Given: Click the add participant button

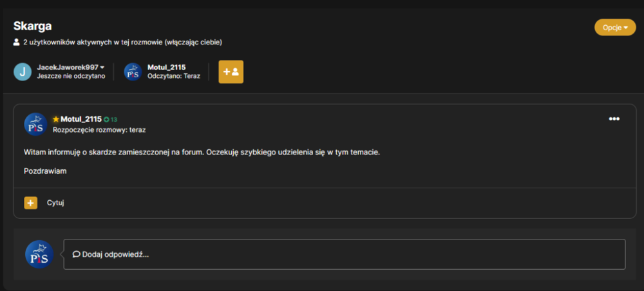Looking at the screenshot, I should [x=231, y=72].
